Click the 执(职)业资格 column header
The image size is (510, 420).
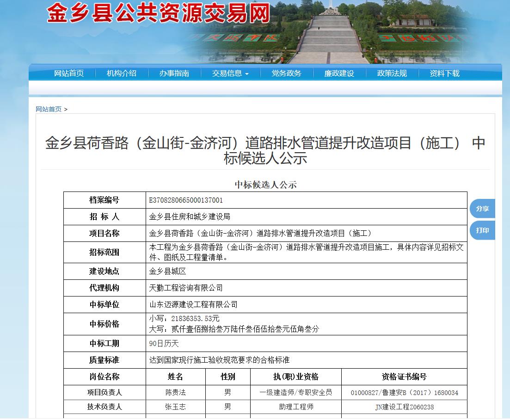point(296,377)
